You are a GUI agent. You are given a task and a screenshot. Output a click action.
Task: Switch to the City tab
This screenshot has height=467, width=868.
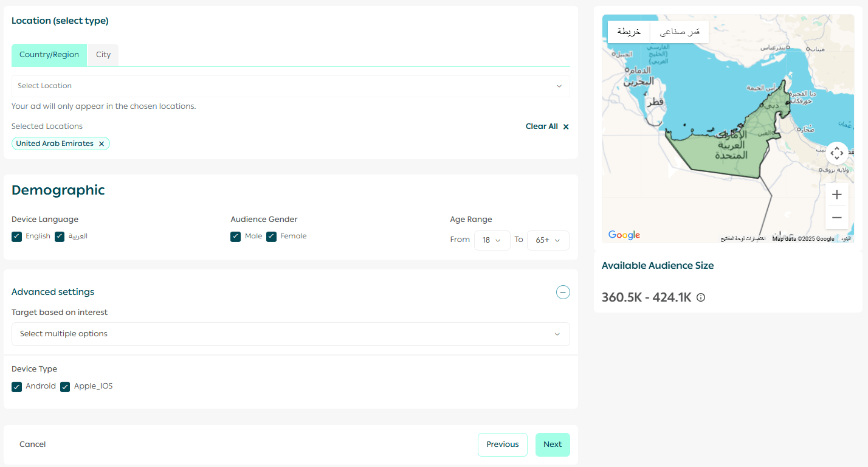(103, 55)
